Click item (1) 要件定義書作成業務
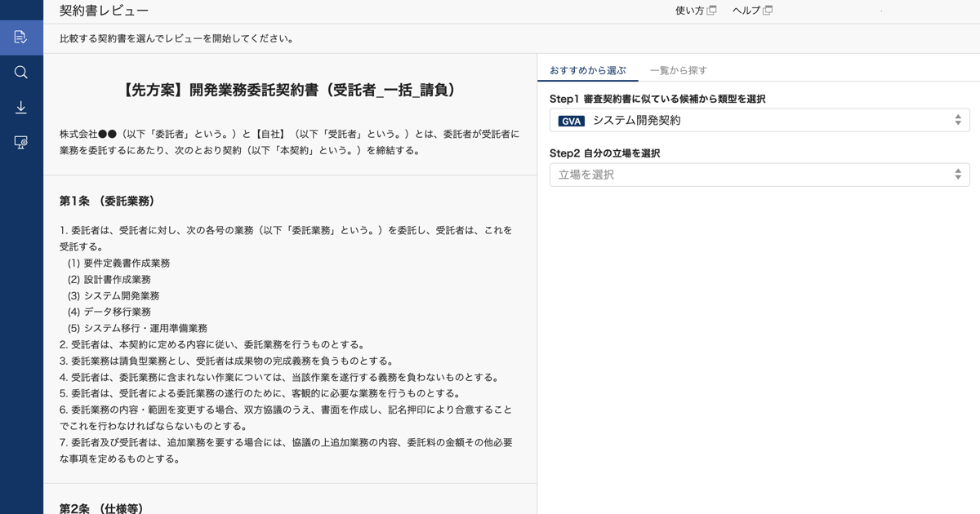The image size is (980, 514). pyautogui.click(x=119, y=263)
